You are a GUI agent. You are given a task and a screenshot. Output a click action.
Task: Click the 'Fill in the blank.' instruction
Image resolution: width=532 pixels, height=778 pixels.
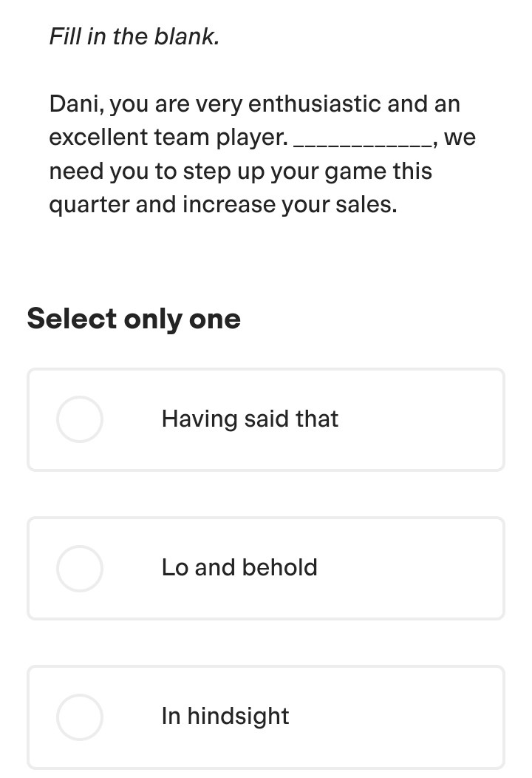[134, 36]
